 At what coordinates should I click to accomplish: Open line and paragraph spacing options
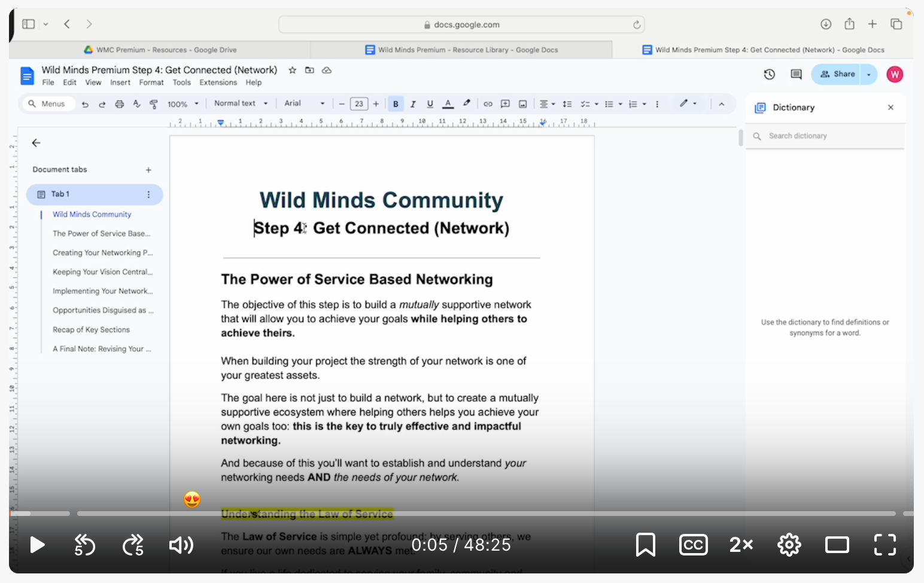click(x=567, y=104)
